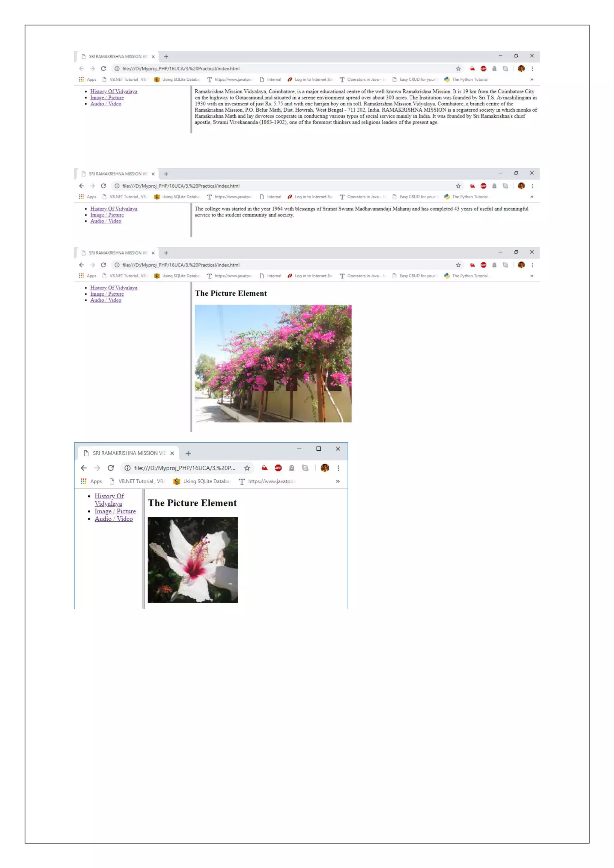Click the back arrow in the hibiscus flower window
The image size is (614, 868).
pos(84,468)
